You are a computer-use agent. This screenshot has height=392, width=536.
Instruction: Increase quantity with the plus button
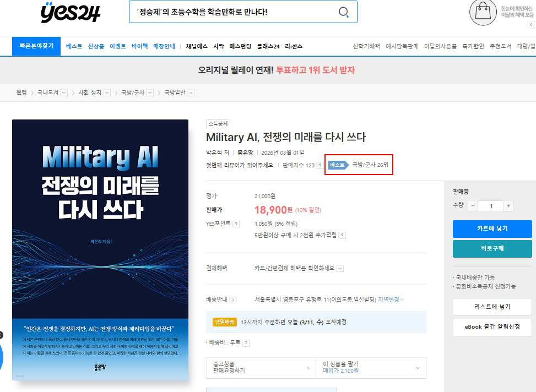point(508,206)
